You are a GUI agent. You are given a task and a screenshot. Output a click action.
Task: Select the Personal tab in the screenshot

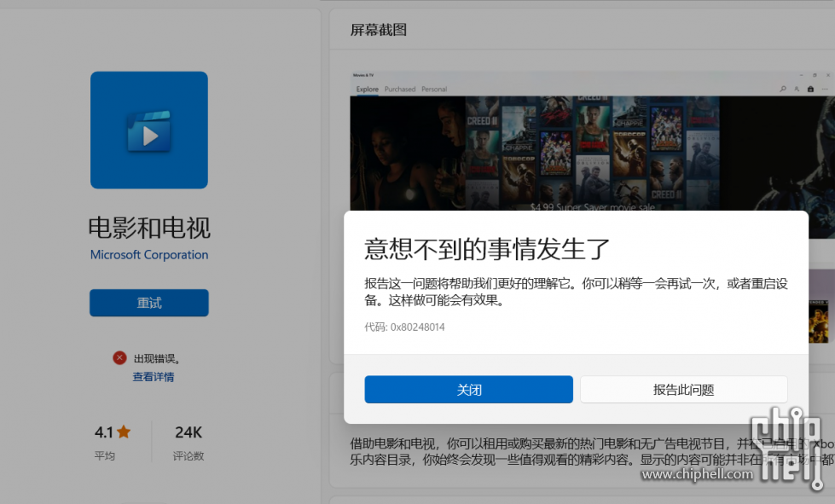[x=434, y=89]
